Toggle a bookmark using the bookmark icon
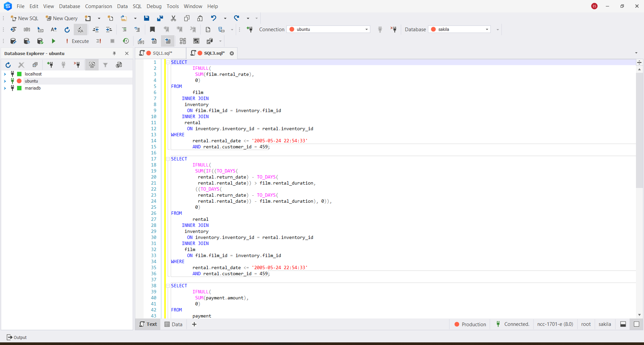The width and height of the screenshot is (644, 345). pyautogui.click(x=153, y=30)
